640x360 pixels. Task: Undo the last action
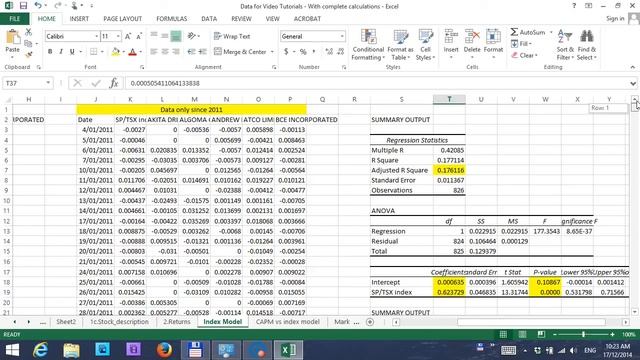click(38, 6)
